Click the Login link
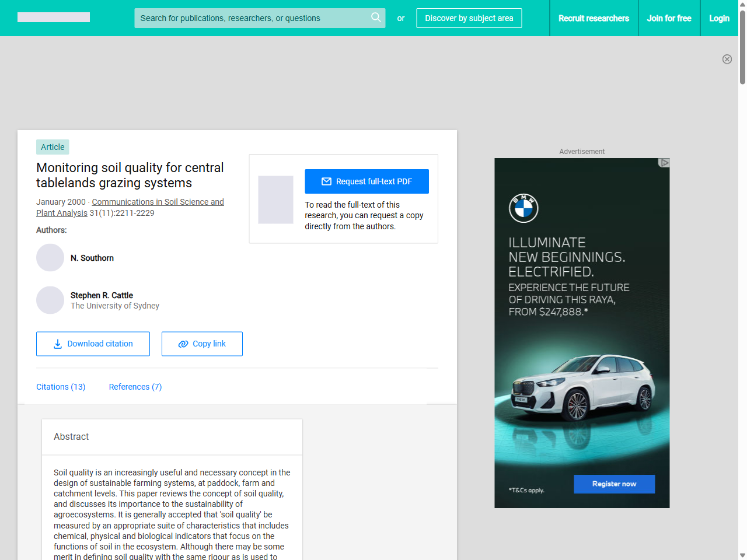 pos(719,18)
